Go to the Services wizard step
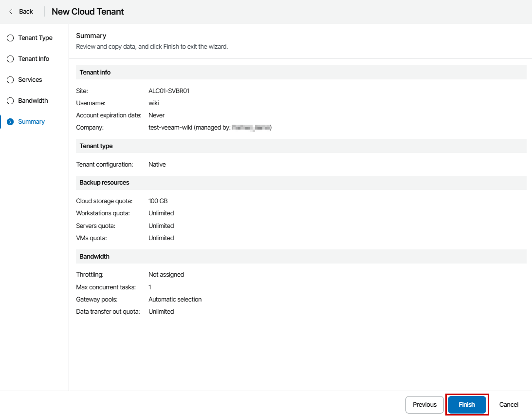532x416 pixels. coord(30,79)
